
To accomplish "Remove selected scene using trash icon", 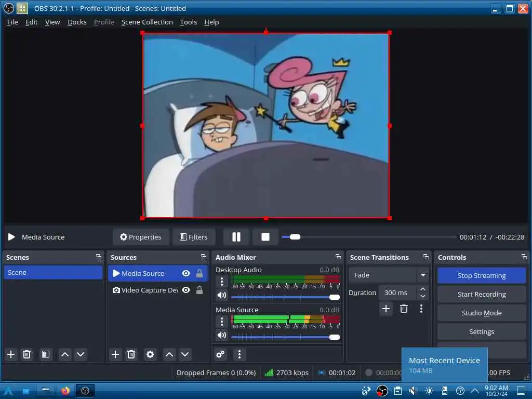I will [26, 354].
